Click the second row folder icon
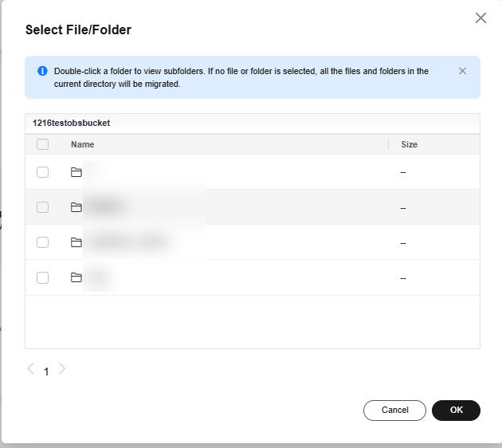Image resolution: width=502 pixels, height=448 pixels. coord(76,207)
